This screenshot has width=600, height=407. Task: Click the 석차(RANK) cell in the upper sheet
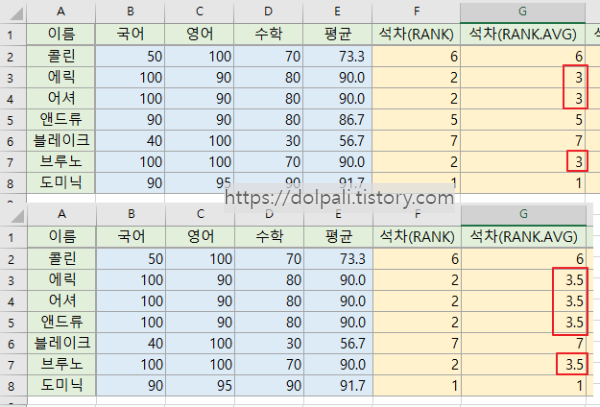[x=416, y=34]
